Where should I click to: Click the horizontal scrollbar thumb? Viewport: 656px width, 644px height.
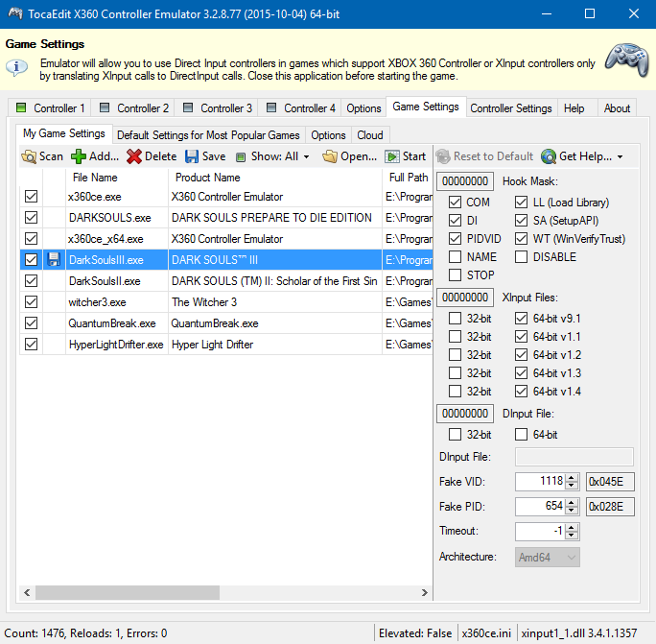point(128,592)
